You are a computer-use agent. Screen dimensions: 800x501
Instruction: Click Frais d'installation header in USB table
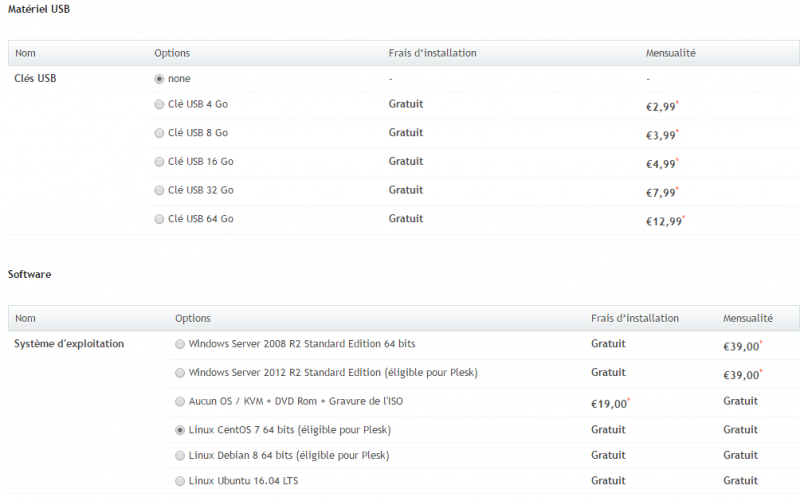432,53
